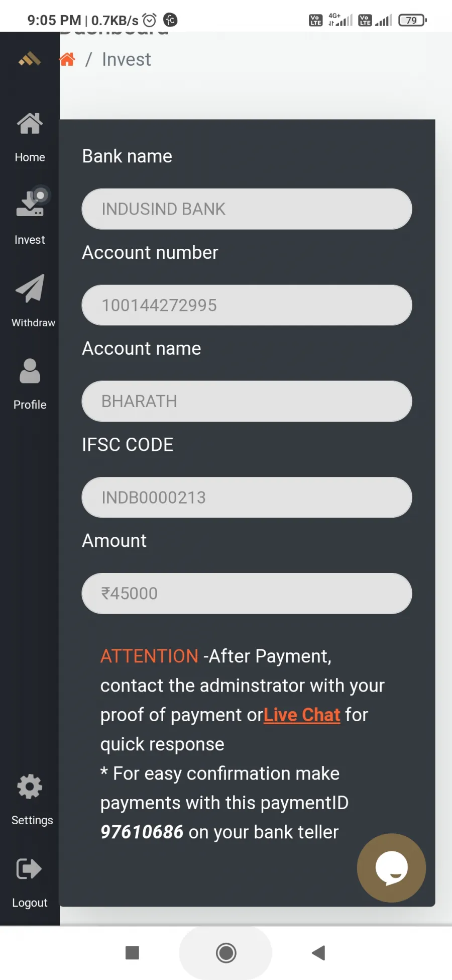The width and height of the screenshot is (452, 980).
Task: Click the IFSC CODE field
Action: tap(247, 498)
